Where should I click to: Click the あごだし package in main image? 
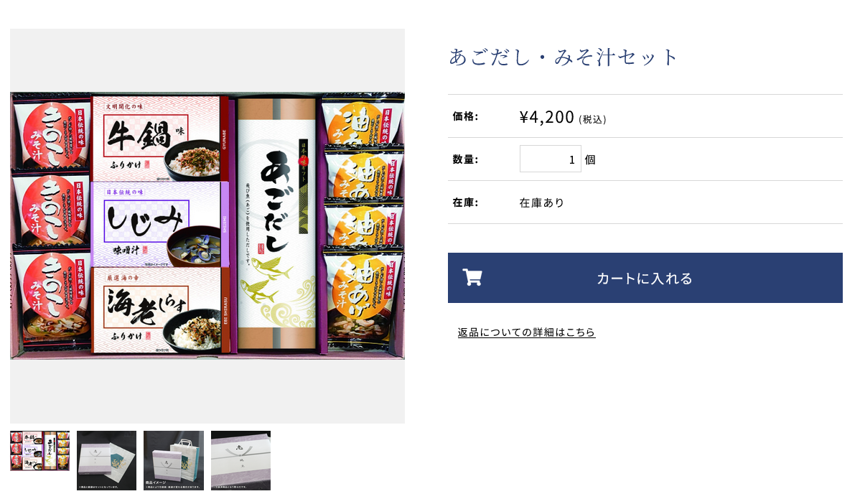tap(277, 224)
